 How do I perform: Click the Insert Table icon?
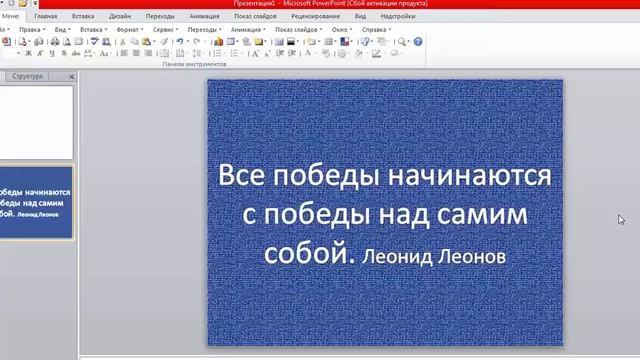(231, 42)
